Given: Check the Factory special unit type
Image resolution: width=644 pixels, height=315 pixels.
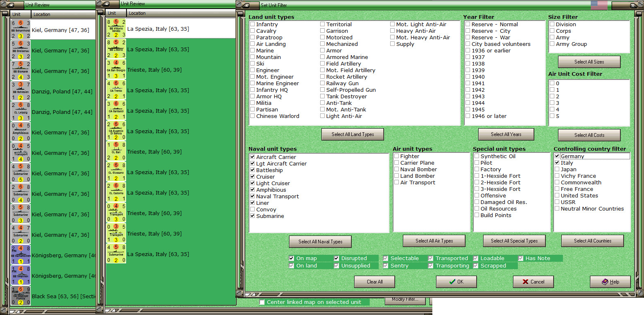Looking at the screenshot, I should pyautogui.click(x=477, y=169).
